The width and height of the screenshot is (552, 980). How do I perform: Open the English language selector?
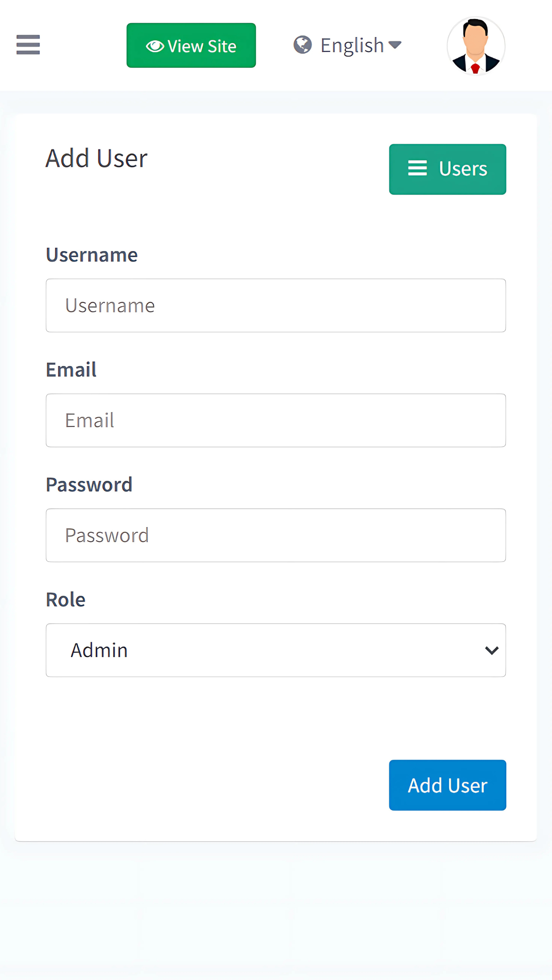pos(352,45)
